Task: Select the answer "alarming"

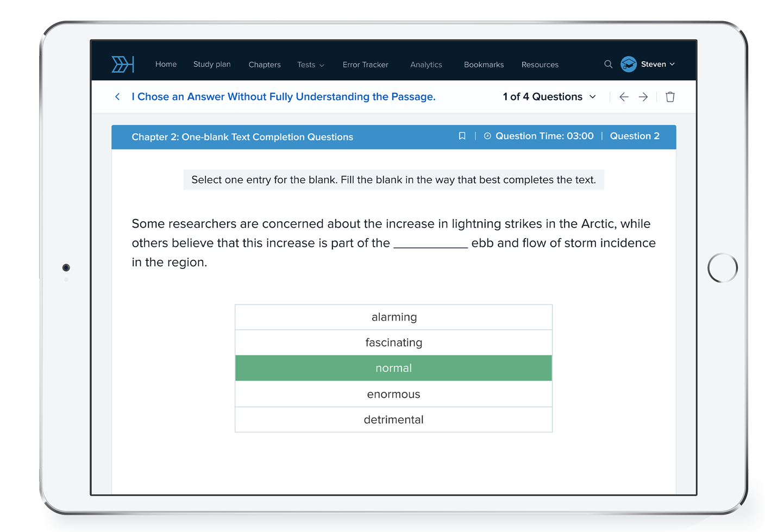Action: [x=393, y=317]
